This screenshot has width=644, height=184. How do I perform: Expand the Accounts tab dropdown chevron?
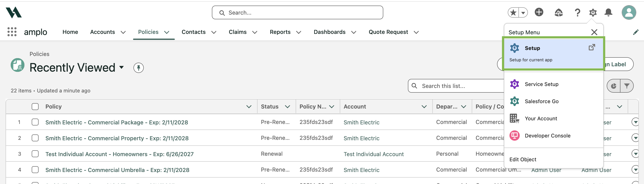tap(123, 32)
